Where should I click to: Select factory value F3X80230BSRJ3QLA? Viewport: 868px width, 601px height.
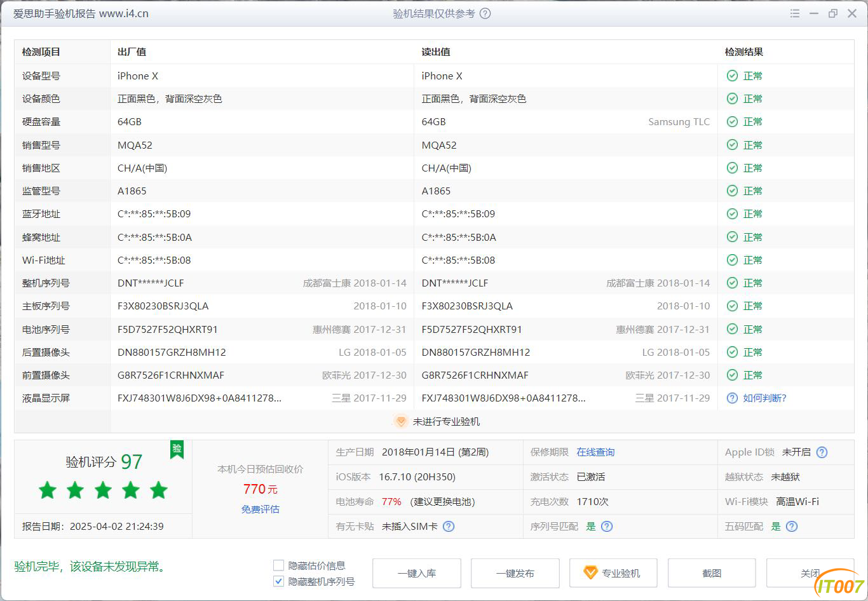click(x=163, y=306)
